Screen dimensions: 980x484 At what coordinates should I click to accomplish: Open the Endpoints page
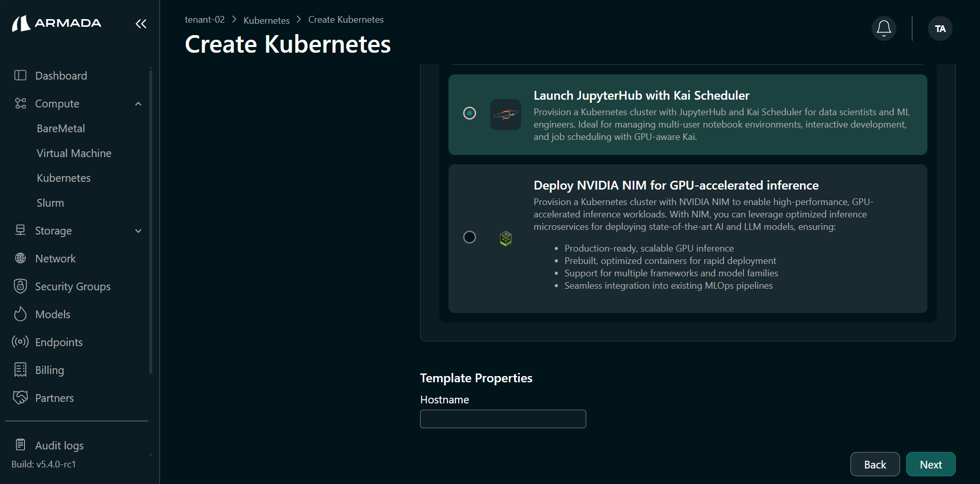(59, 342)
